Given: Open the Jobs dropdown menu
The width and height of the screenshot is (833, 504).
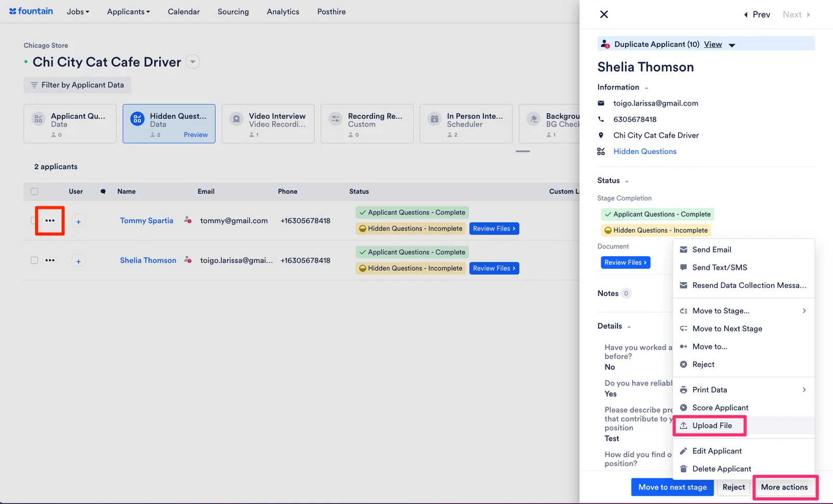Looking at the screenshot, I should (x=78, y=11).
